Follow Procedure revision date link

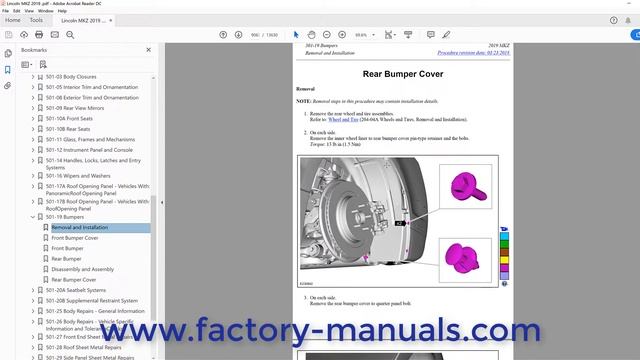tap(473, 53)
